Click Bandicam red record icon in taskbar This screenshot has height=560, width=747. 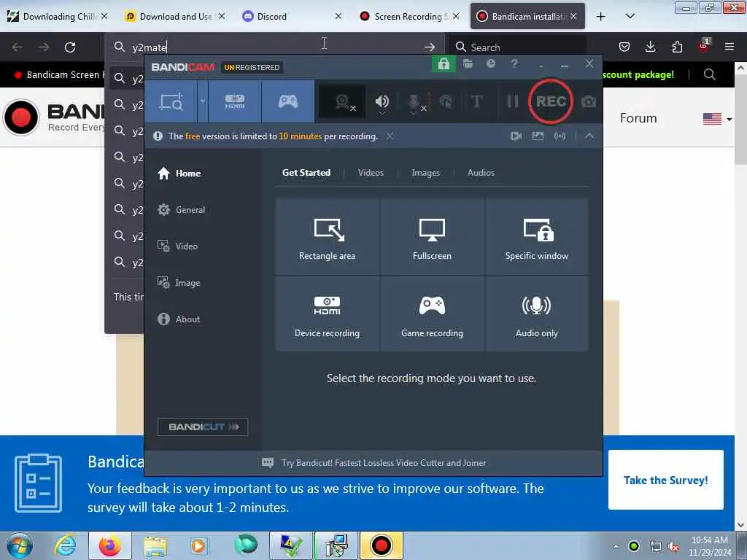pyautogui.click(x=381, y=545)
